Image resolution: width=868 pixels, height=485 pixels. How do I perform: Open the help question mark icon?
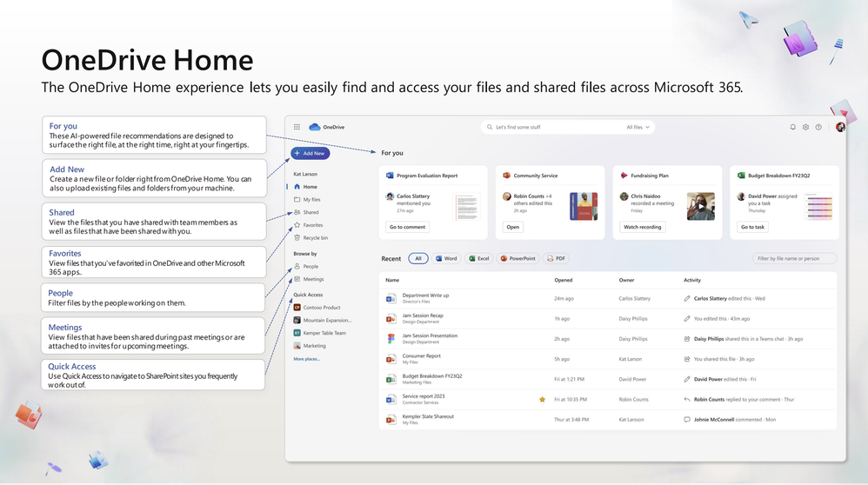[x=818, y=127]
